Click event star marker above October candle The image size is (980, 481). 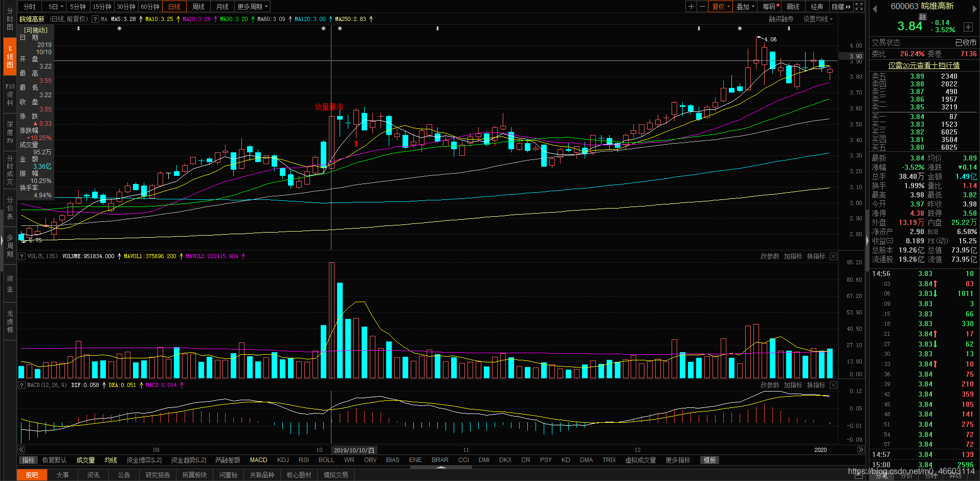point(323,29)
